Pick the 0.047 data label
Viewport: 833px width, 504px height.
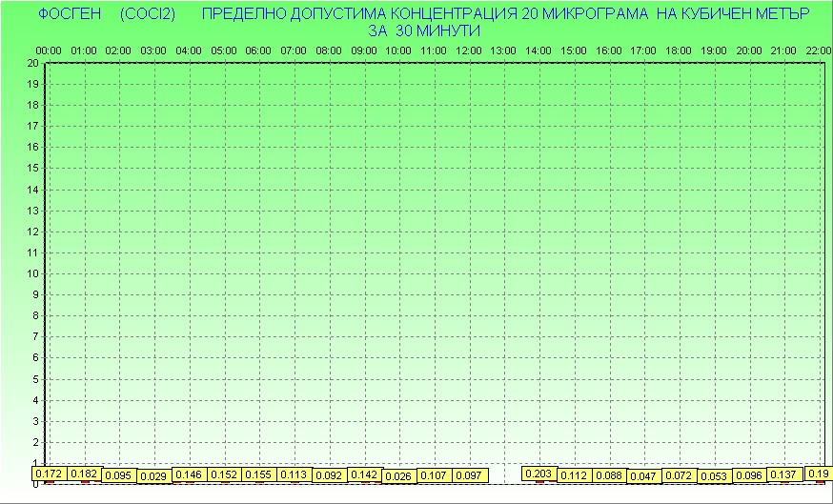[x=644, y=476]
